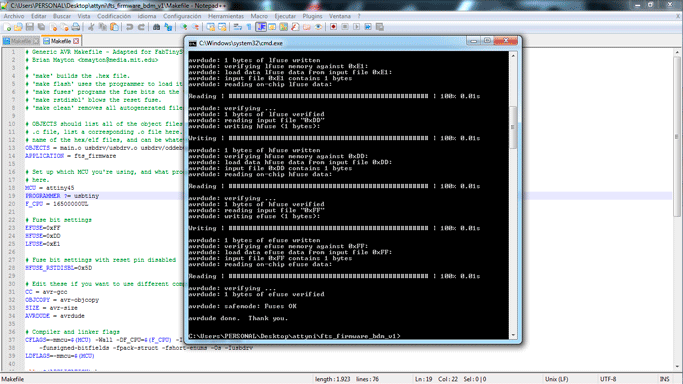Open the Plugins menu
This screenshot has width=683, height=384.
tap(312, 16)
